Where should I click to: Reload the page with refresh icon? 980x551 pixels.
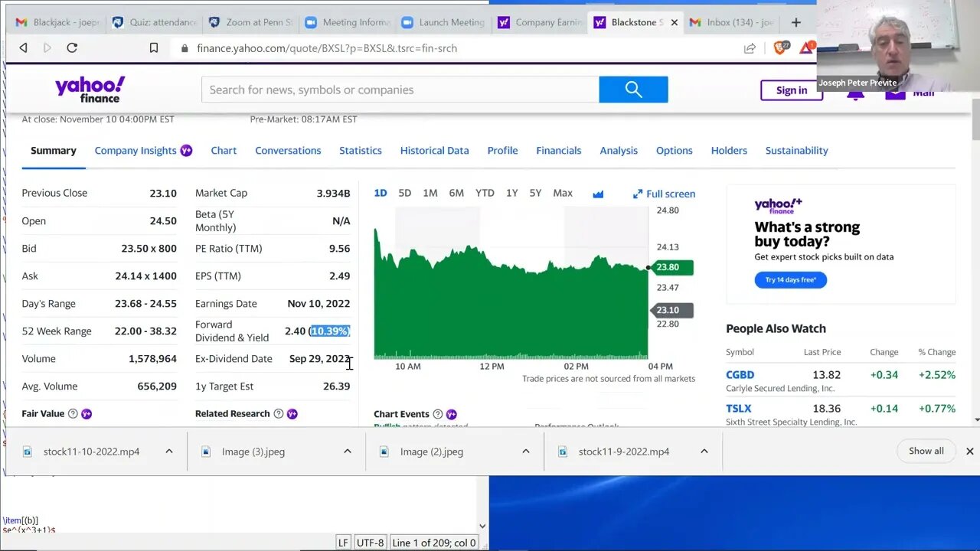72,47
